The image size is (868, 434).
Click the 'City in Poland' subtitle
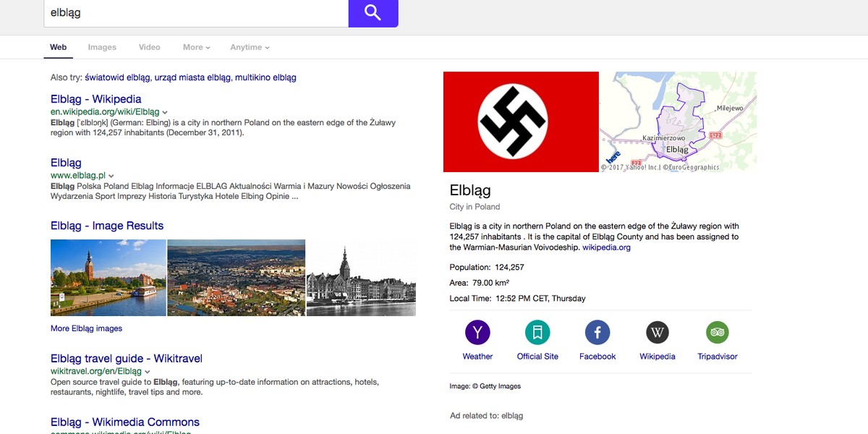pos(475,207)
